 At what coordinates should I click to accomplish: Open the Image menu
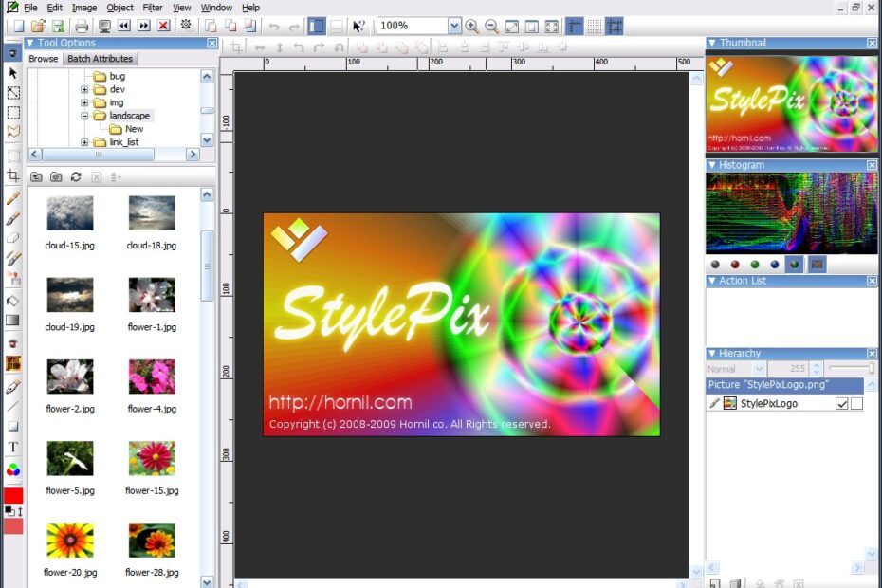pyautogui.click(x=83, y=8)
